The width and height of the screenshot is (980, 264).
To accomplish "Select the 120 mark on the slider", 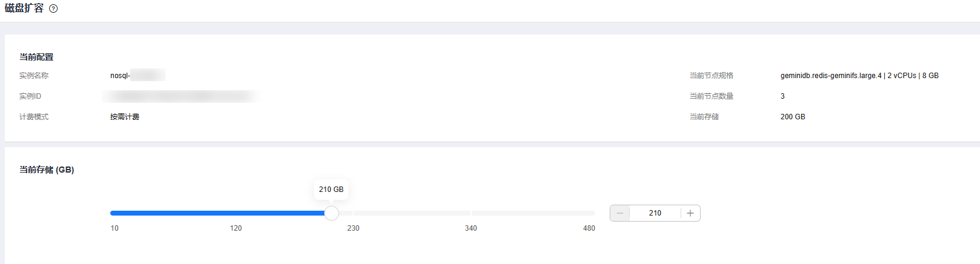I will click(x=236, y=228).
